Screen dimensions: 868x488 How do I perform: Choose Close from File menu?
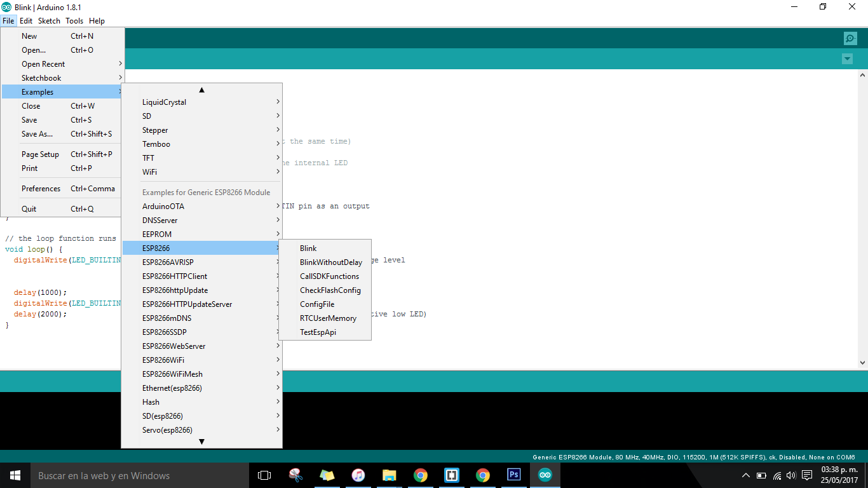[62, 106]
